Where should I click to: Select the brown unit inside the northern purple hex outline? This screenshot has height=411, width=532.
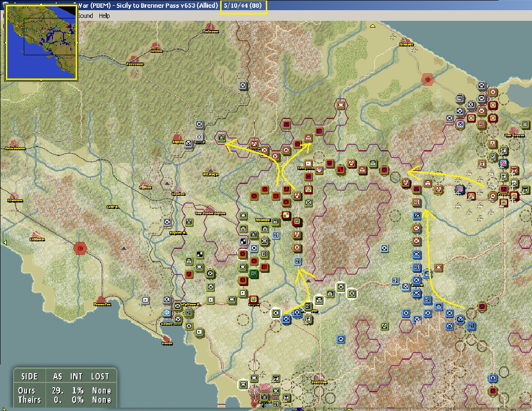tap(340, 105)
